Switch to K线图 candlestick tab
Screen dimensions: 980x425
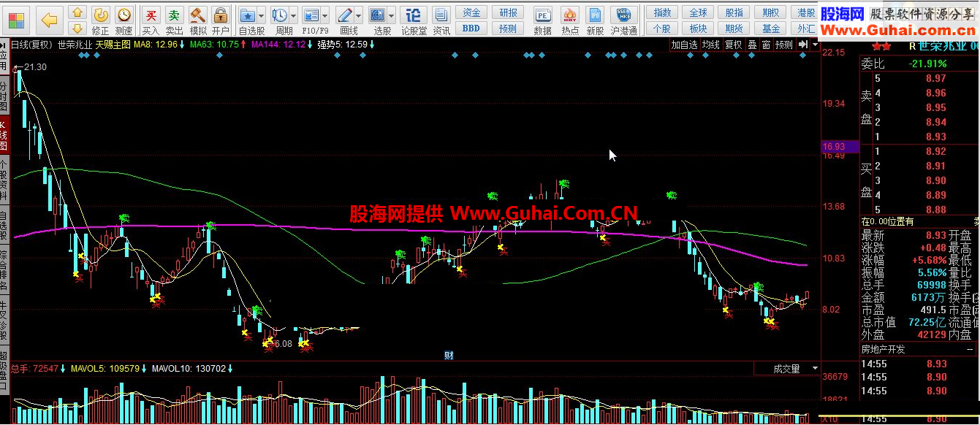click(x=4, y=136)
